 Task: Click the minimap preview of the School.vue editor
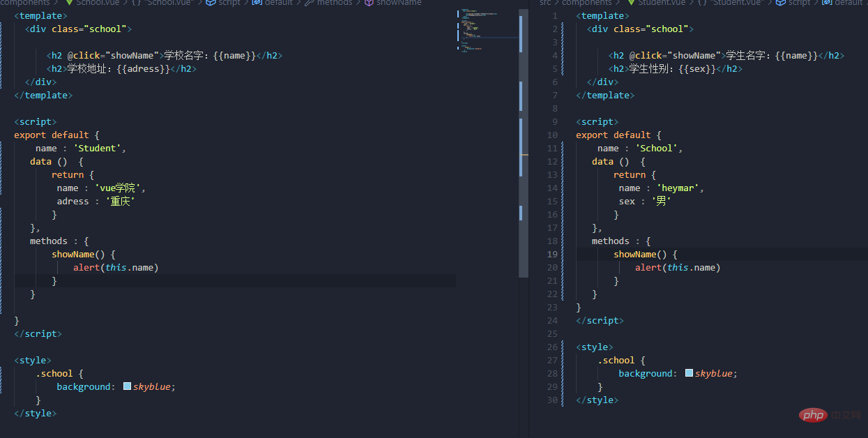[x=488, y=31]
